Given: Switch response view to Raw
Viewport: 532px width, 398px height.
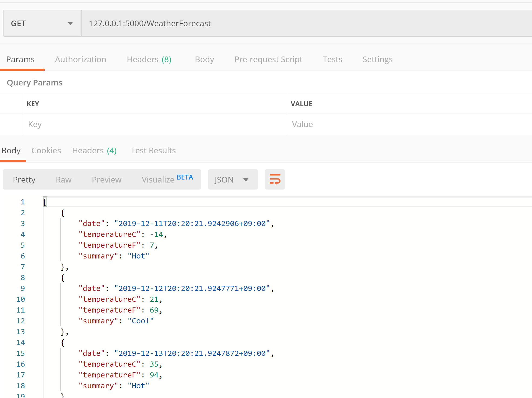Looking at the screenshot, I should point(64,180).
